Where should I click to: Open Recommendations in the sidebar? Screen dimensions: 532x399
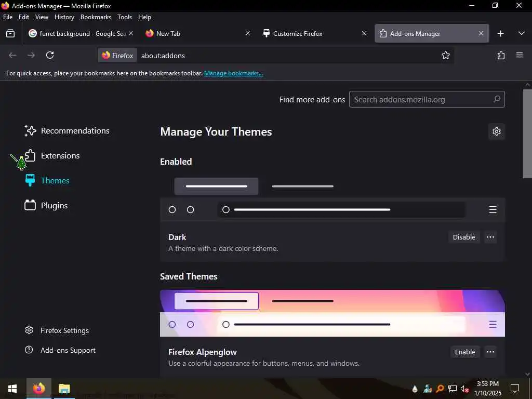tap(67, 130)
